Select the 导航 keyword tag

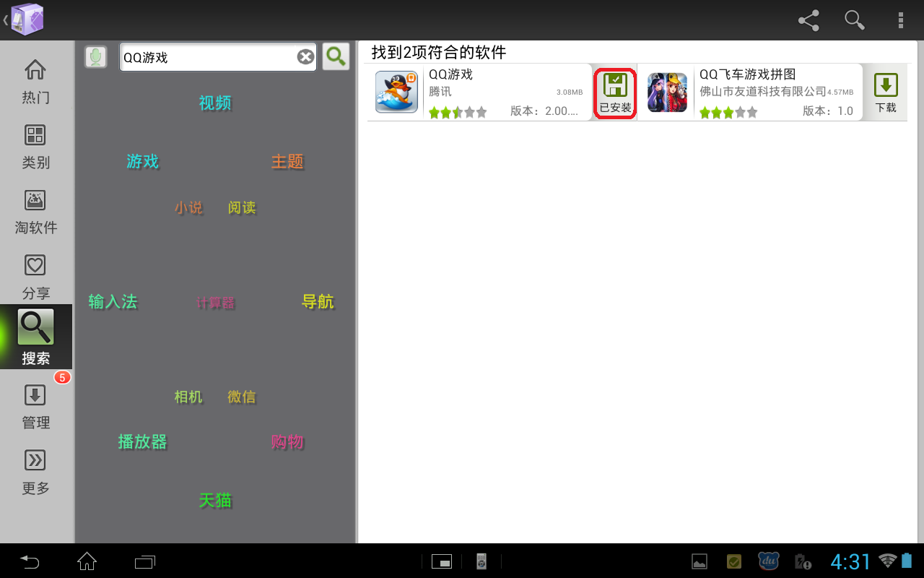[x=318, y=301]
